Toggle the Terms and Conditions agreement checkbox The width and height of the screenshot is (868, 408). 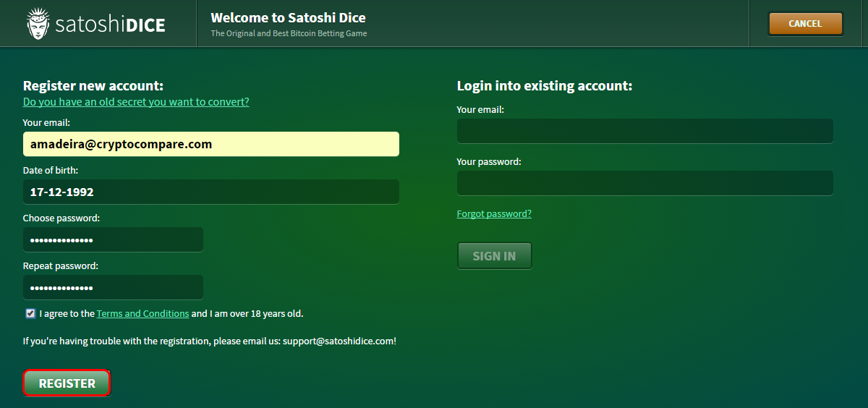point(30,314)
